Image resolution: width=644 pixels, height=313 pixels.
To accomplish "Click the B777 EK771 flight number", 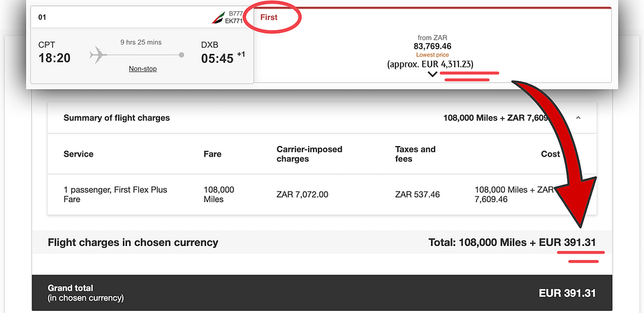I will [x=235, y=17].
